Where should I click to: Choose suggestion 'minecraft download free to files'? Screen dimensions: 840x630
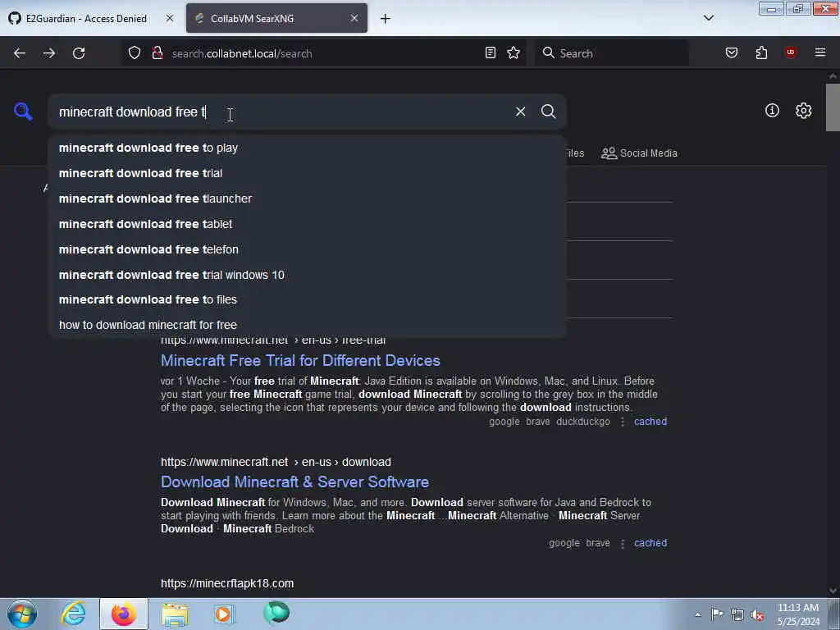pos(307,299)
